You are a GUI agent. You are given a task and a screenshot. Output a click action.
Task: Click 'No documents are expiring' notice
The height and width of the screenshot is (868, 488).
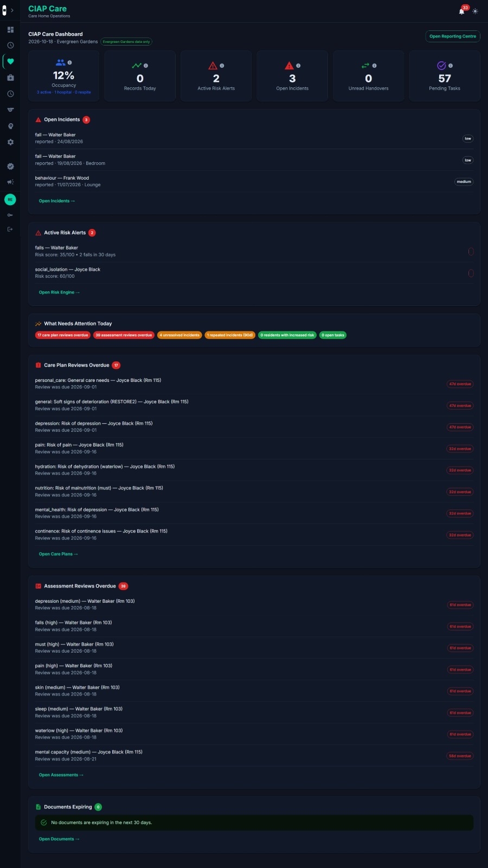tap(254, 822)
